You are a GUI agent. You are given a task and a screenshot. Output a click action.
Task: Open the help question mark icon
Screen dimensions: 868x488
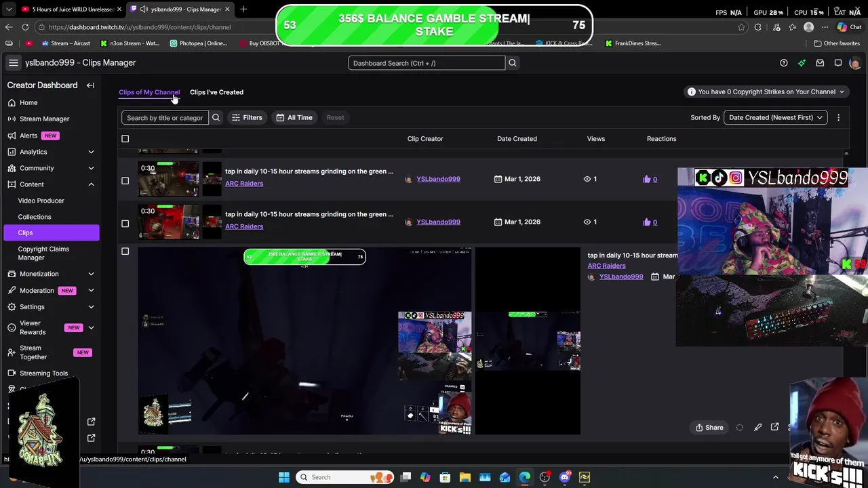[x=784, y=63]
